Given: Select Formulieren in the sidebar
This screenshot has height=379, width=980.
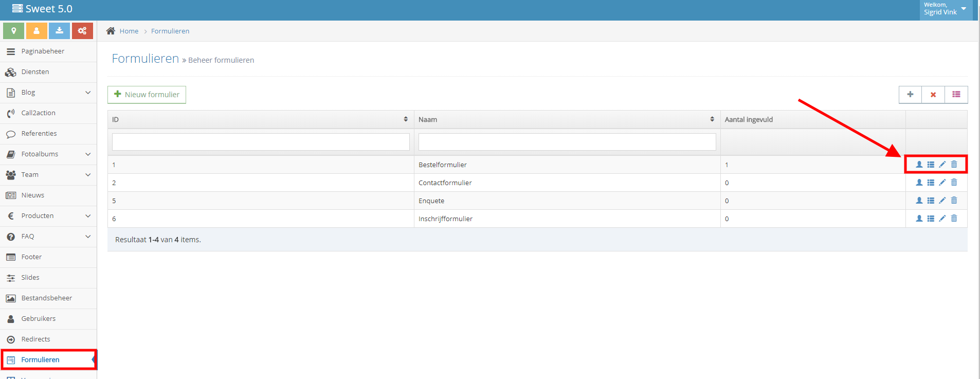Looking at the screenshot, I should point(48,360).
